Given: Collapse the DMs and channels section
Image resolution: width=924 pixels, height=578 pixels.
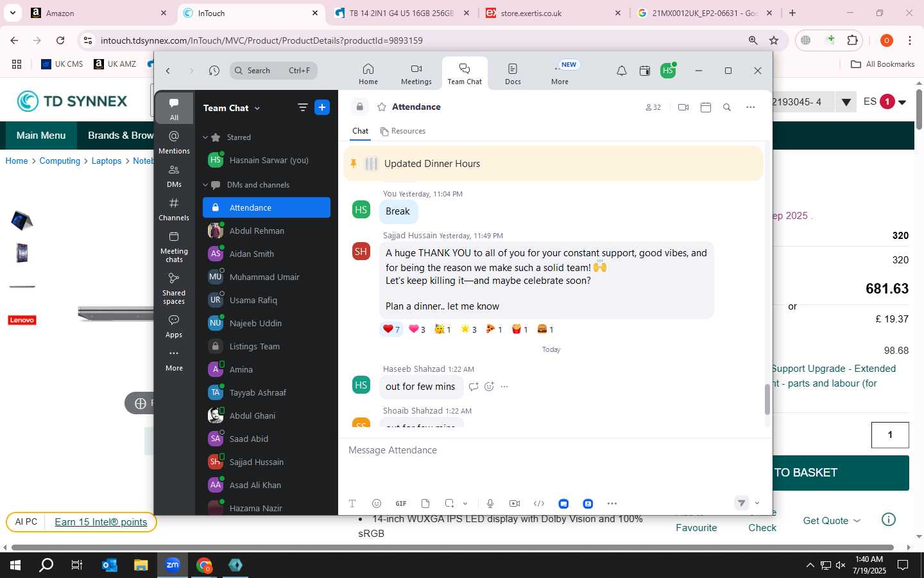Looking at the screenshot, I should 205,185.
